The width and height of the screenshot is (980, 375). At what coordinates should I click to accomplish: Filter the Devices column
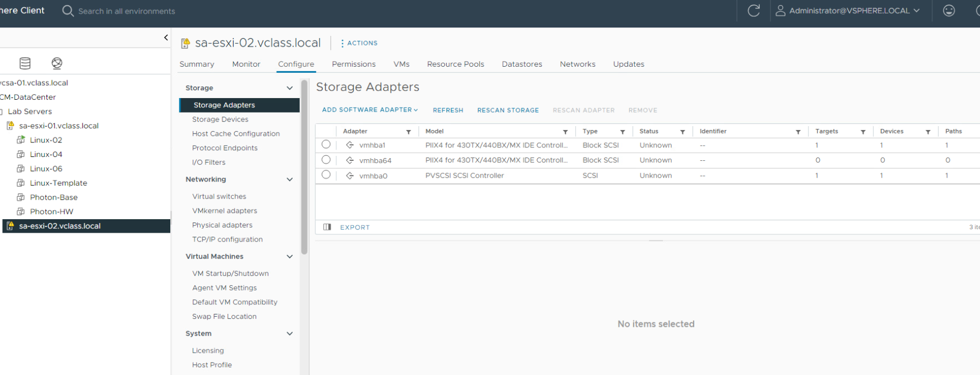tap(928, 132)
